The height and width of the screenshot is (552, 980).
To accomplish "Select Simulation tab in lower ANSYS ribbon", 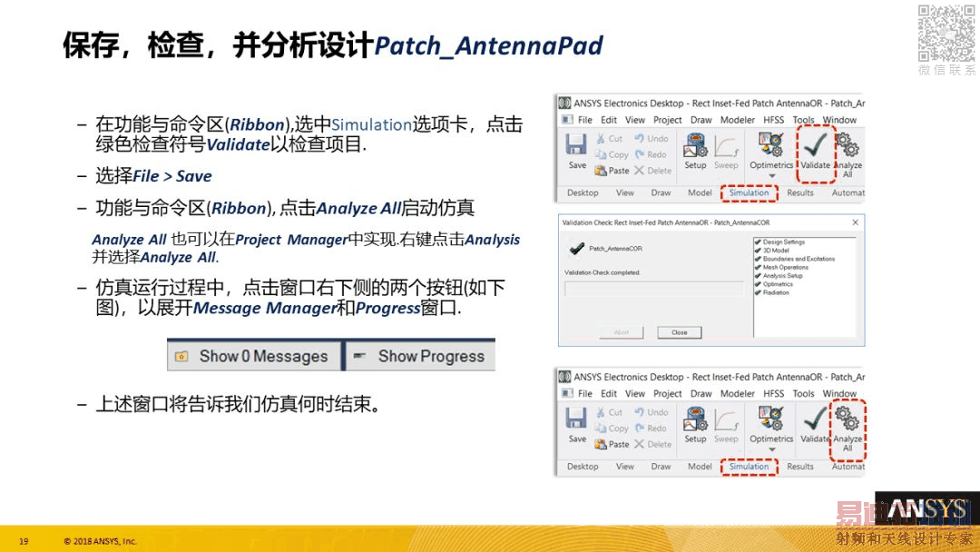I will tap(749, 467).
